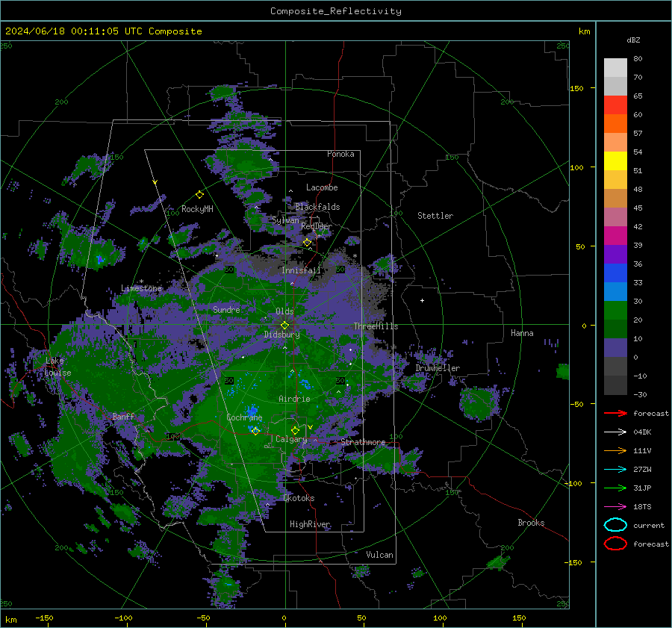Click the Composite_Reflectivity title text

point(335,11)
